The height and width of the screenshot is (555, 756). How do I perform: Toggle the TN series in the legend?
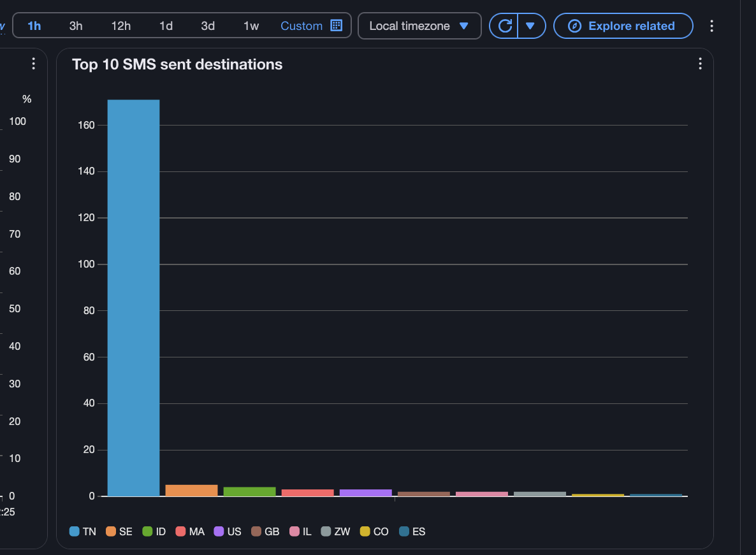click(x=82, y=531)
